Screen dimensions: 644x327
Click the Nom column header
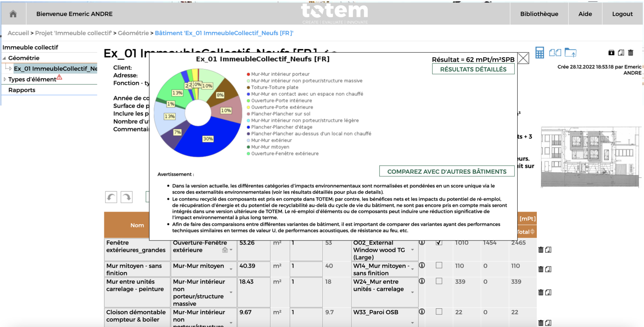pyautogui.click(x=137, y=225)
